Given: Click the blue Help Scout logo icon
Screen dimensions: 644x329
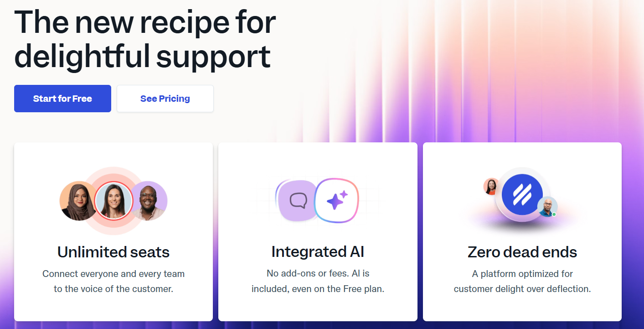Looking at the screenshot, I should 522,194.
